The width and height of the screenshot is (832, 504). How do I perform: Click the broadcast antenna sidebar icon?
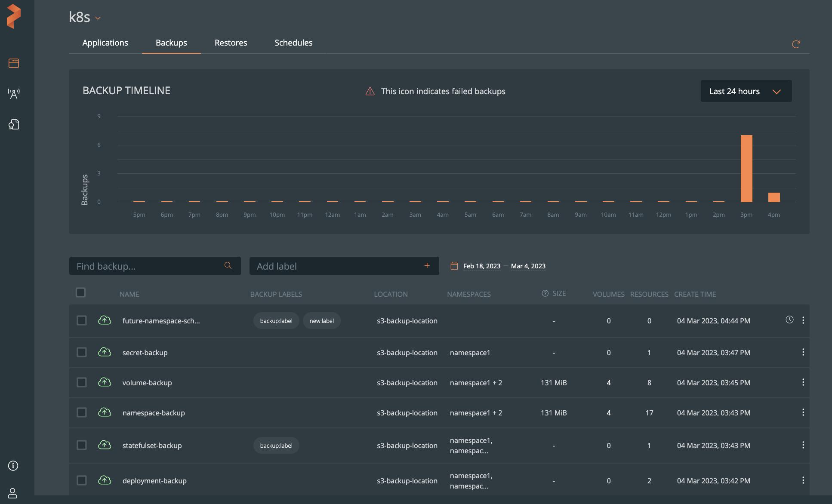[x=14, y=94]
